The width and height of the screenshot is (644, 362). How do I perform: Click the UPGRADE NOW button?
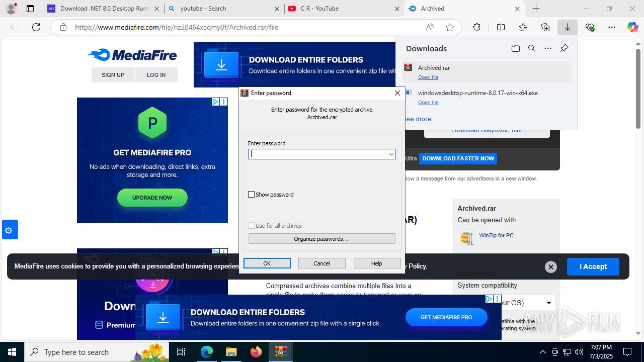click(152, 198)
